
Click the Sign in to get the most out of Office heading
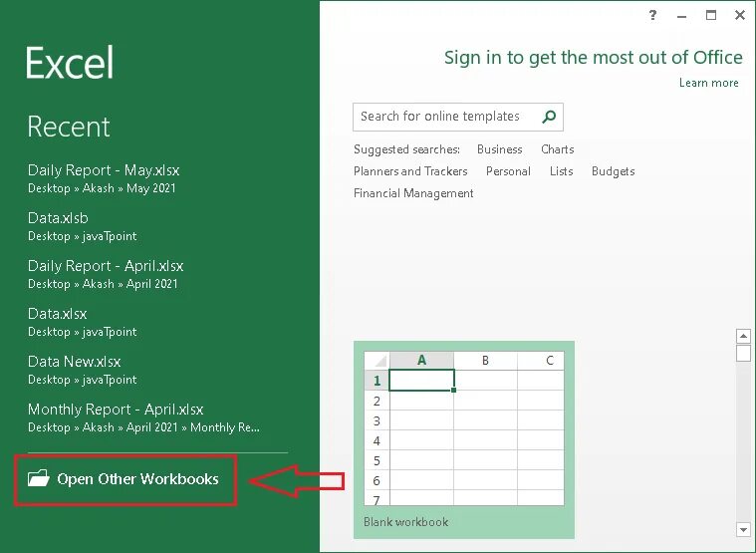coord(593,58)
